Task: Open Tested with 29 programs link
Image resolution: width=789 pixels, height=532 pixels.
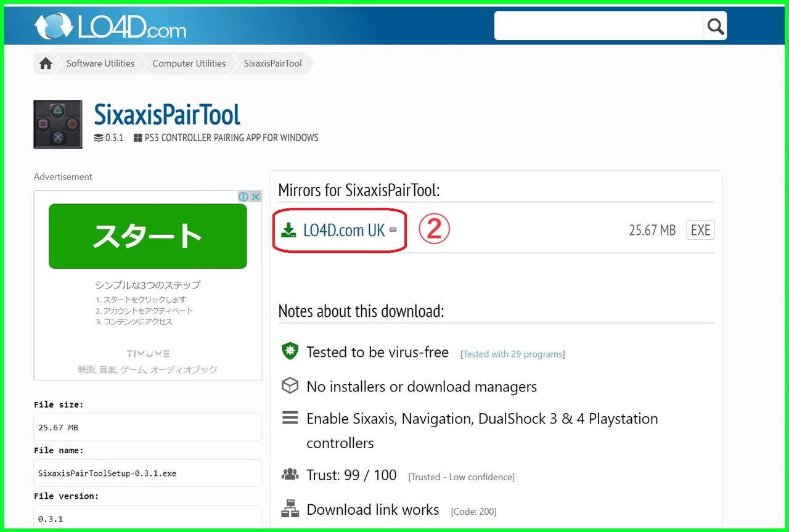Action: [x=513, y=354]
